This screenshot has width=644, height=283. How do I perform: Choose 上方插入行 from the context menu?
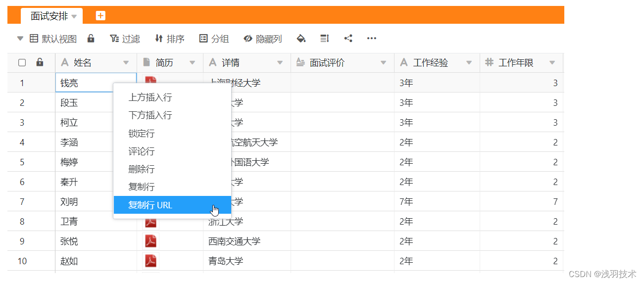tap(172, 97)
